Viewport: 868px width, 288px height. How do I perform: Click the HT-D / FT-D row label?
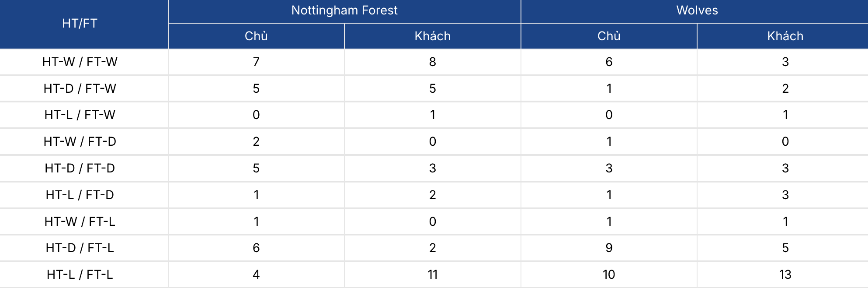click(x=80, y=168)
